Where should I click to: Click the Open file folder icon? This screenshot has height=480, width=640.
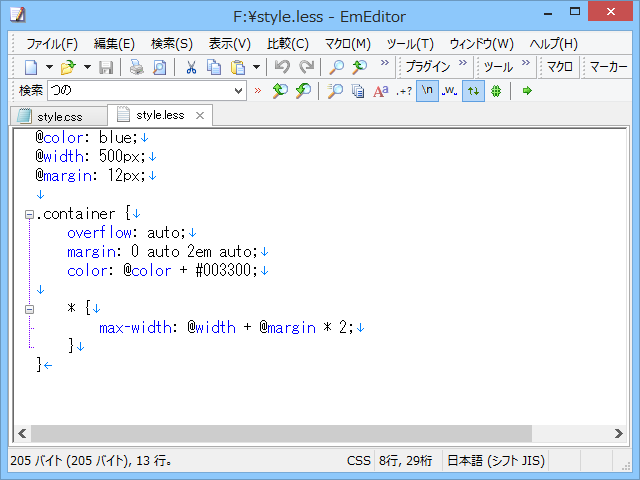pos(68,67)
